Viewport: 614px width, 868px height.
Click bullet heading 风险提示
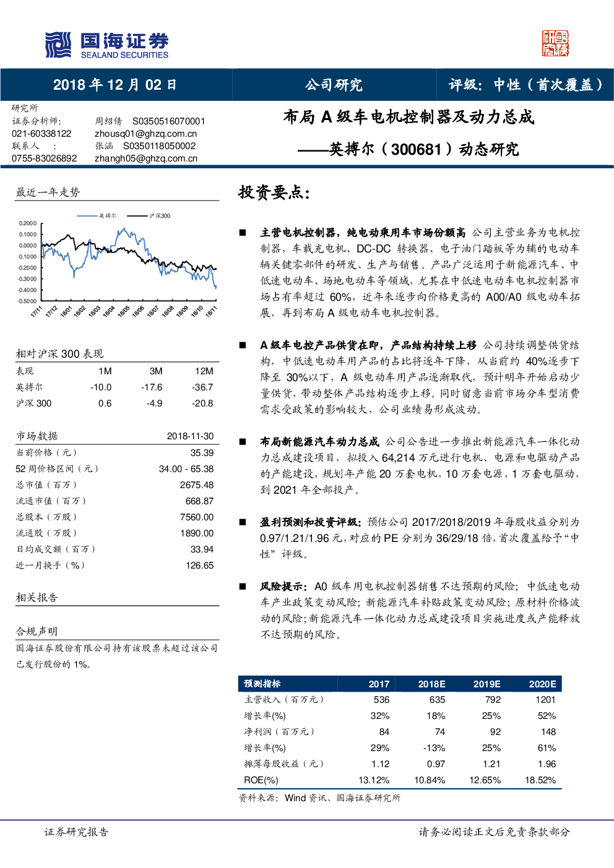(284, 587)
